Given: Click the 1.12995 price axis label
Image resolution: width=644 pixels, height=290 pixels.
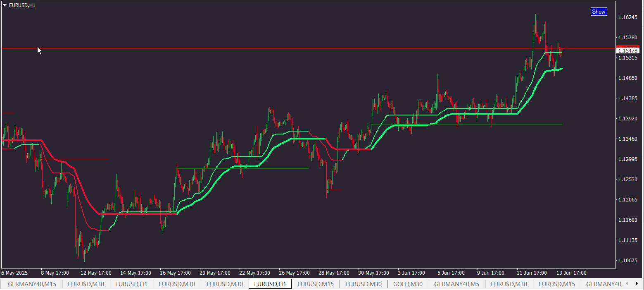Looking at the screenshot, I should 627,159.
